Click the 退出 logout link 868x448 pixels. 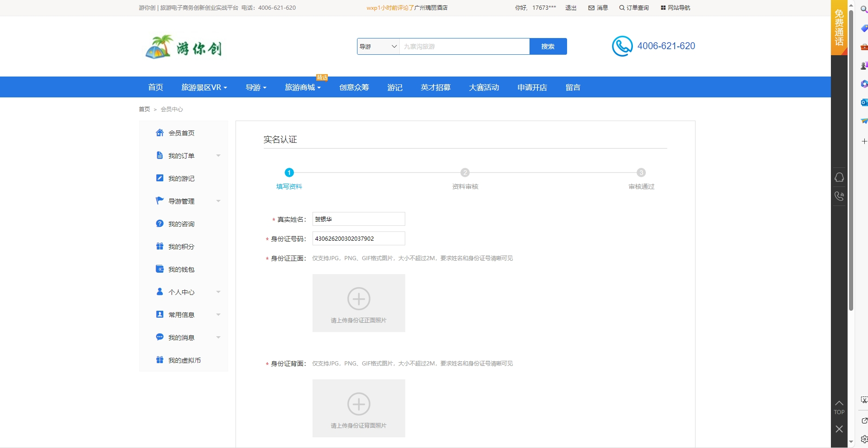(x=570, y=8)
